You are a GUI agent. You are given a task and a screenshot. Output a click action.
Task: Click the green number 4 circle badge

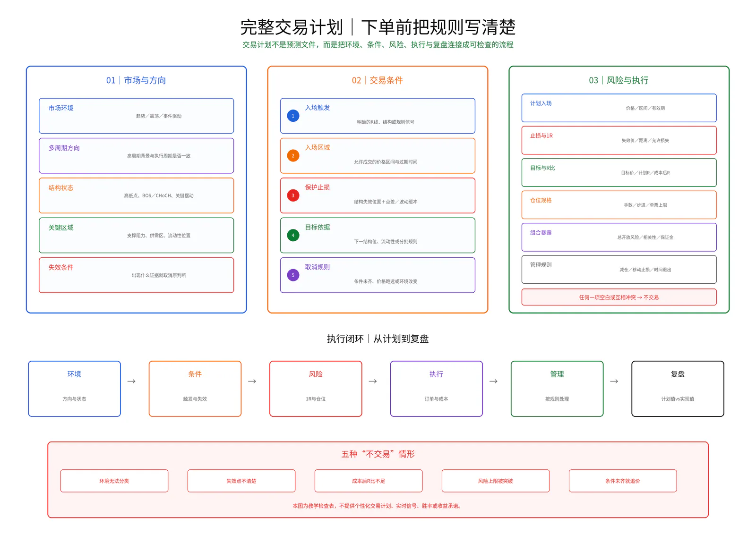[x=293, y=235]
